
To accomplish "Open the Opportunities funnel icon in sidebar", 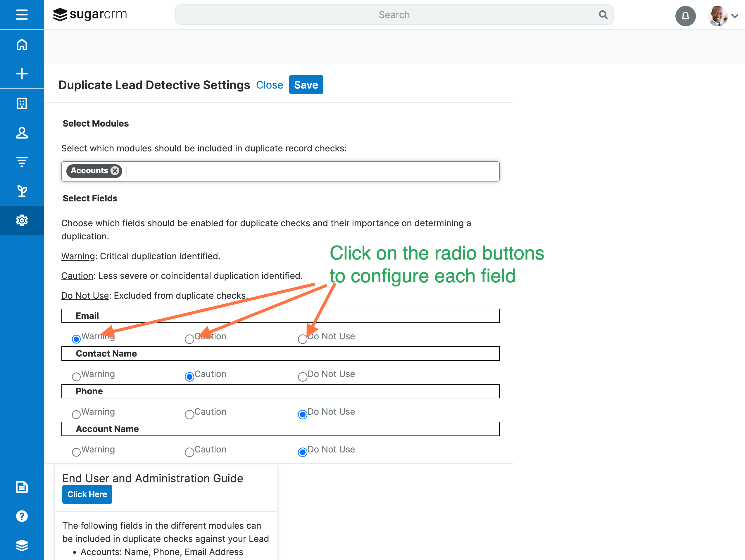I will [x=22, y=162].
